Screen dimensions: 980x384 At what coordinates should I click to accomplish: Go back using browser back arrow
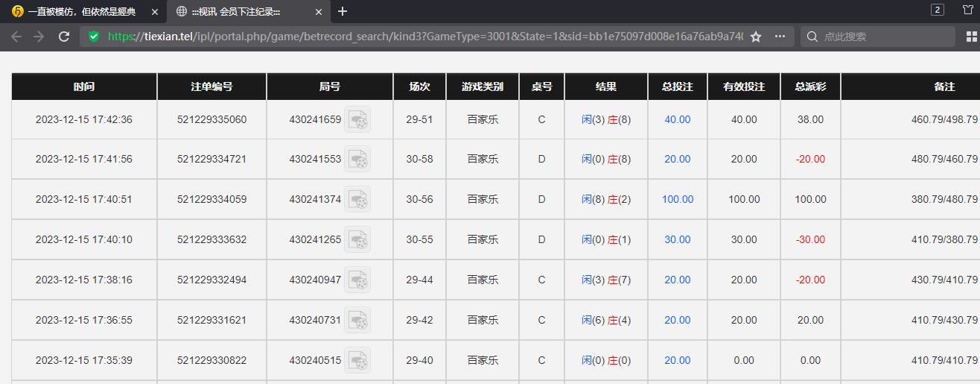coord(16,37)
